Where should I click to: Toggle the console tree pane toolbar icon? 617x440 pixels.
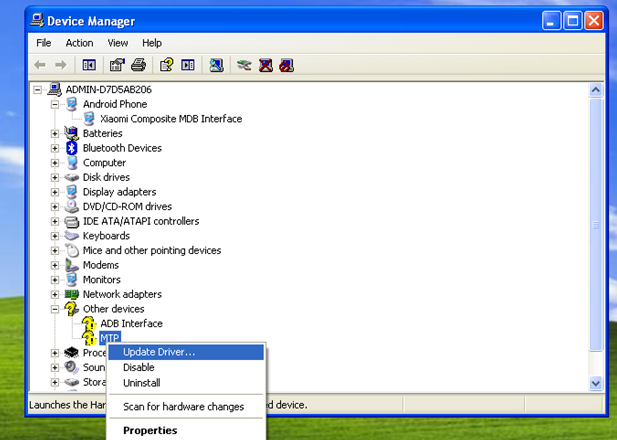pyautogui.click(x=89, y=65)
